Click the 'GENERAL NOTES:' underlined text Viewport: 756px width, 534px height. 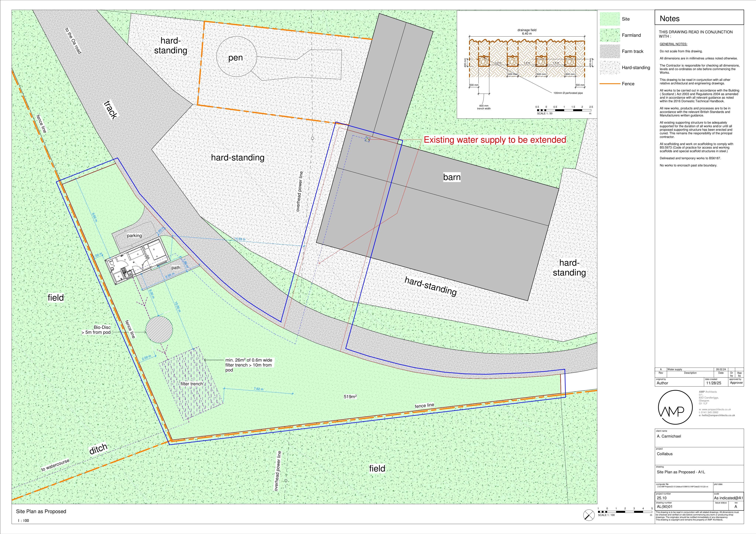click(673, 44)
